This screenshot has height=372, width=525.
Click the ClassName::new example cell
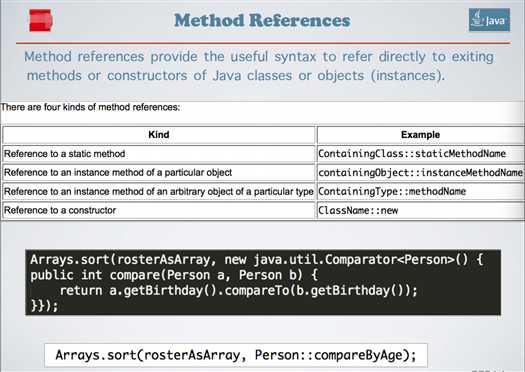[421, 211]
